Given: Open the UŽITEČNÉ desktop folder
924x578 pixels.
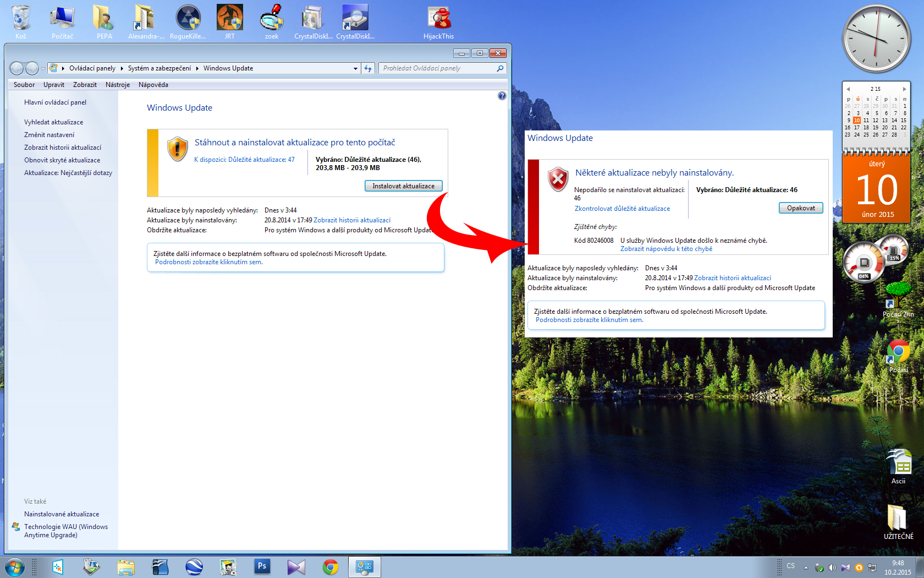Looking at the screenshot, I should 898,521.
